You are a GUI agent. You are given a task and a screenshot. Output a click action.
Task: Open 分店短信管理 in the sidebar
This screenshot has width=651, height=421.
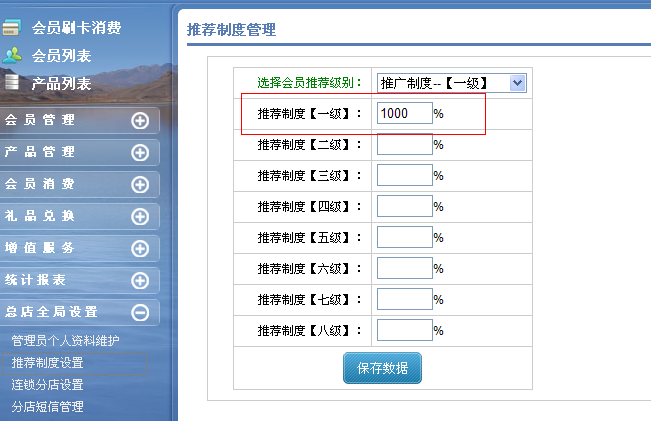tap(47, 406)
